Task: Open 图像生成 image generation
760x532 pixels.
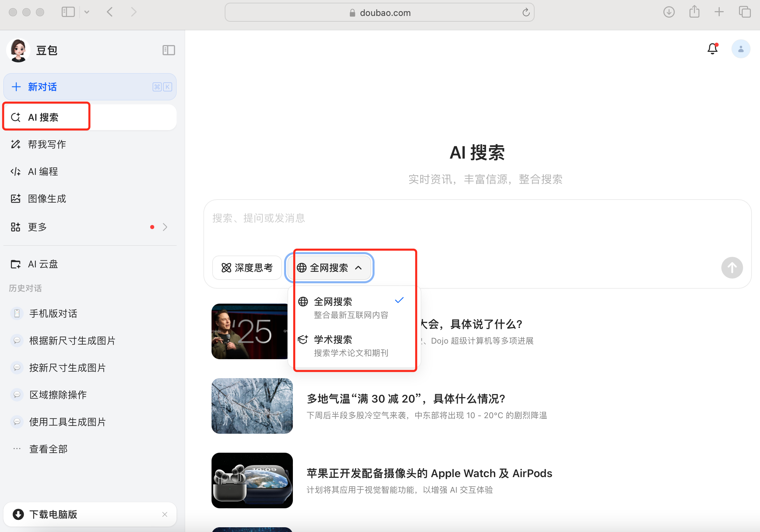Action: [90, 199]
